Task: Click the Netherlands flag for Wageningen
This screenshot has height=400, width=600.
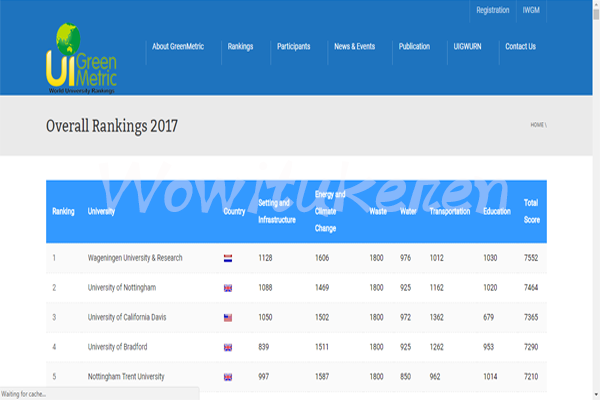Action: coord(228,258)
